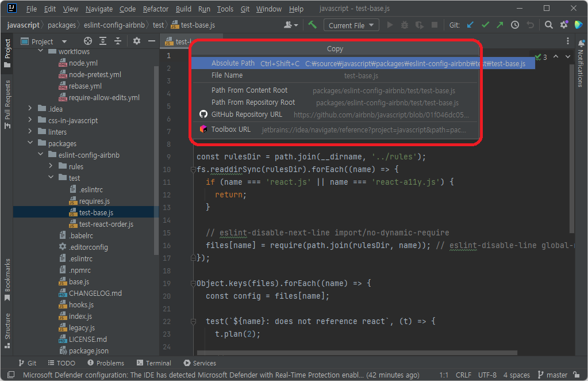The height and width of the screenshot is (381, 588).
Task: Open Git history clock icon
Action: [x=515, y=25]
